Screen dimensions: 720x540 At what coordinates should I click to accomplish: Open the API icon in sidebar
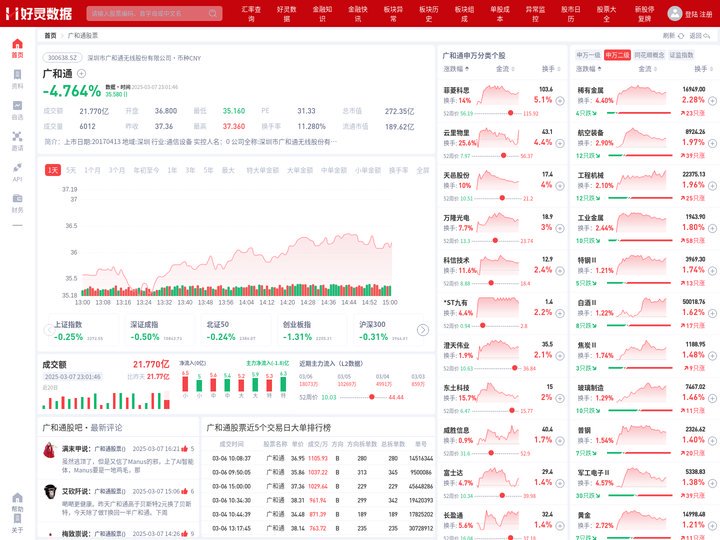click(17, 167)
